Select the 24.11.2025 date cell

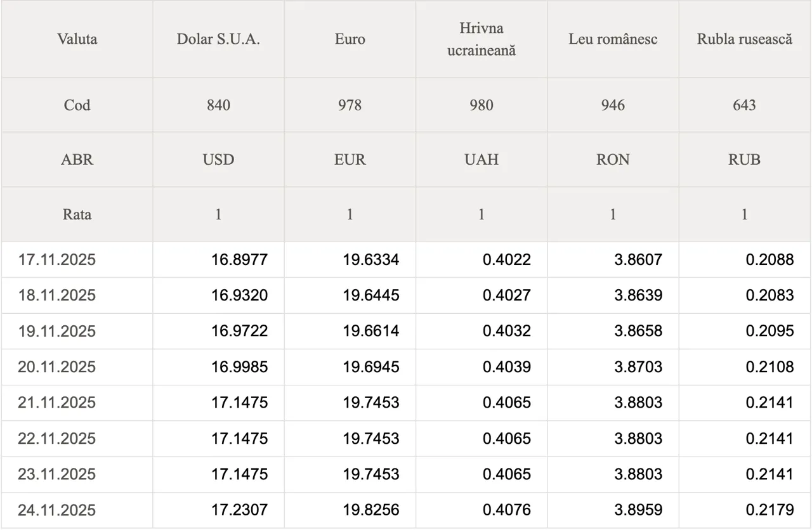56,510
